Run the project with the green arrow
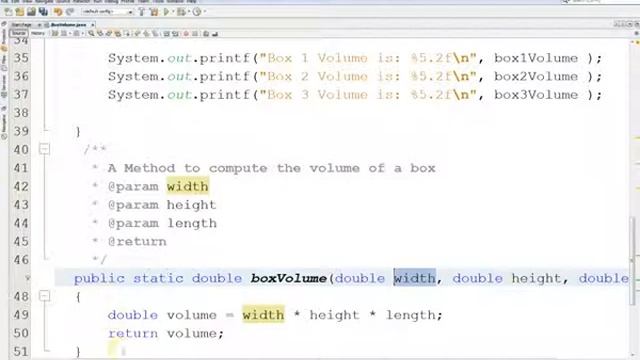Image resolution: width=640 pixels, height=360 pixels. coord(167,12)
